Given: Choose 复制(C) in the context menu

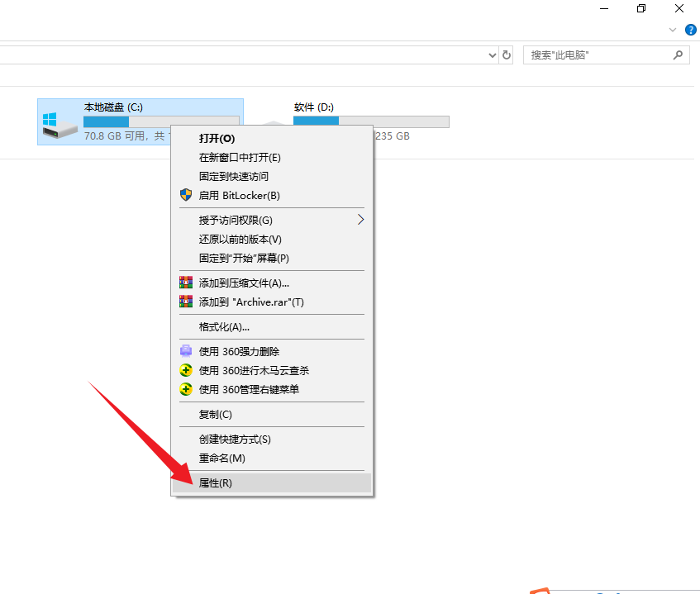Looking at the screenshot, I should [272, 414].
